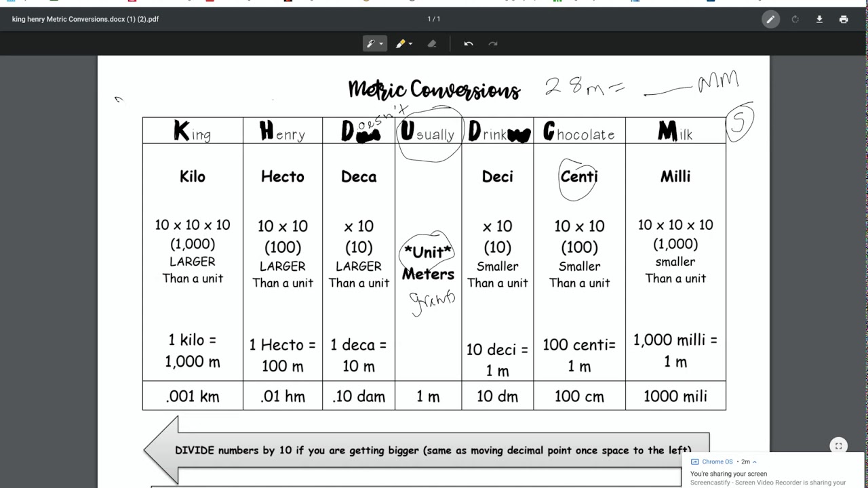This screenshot has height=488, width=868.
Task: Toggle annotation mode pencil button
Action: tap(770, 19)
